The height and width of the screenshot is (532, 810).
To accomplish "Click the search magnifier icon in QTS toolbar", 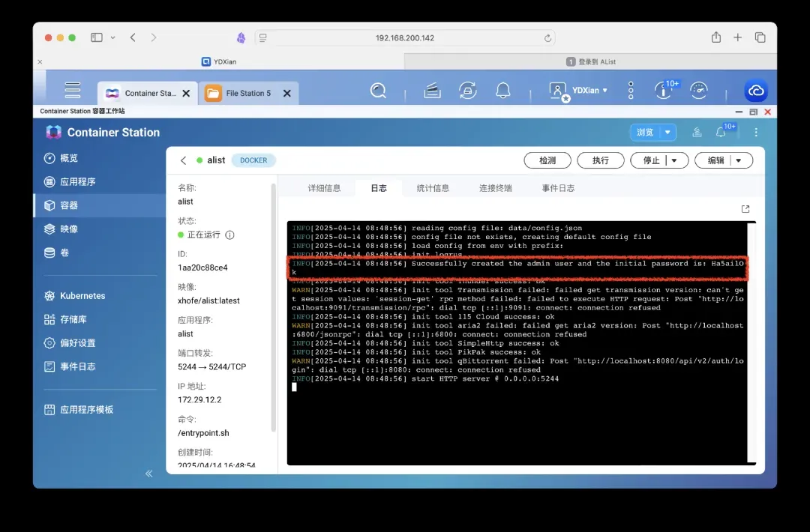I will 379,91.
